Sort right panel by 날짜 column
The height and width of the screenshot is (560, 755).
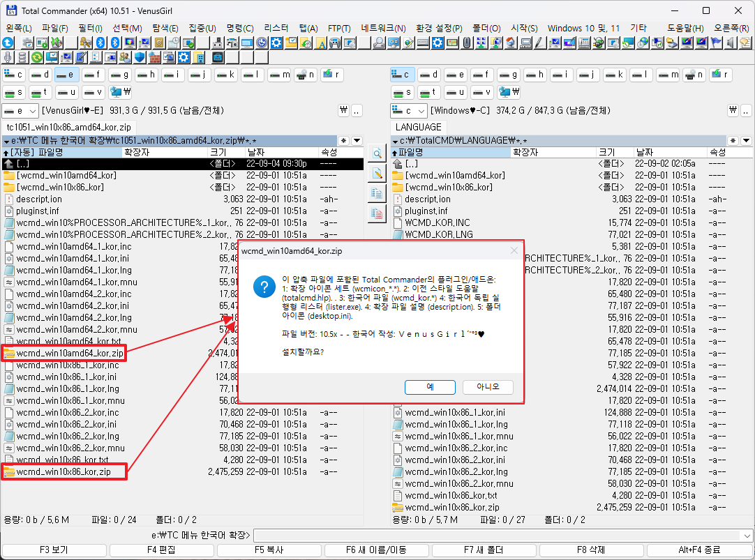(x=671, y=153)
